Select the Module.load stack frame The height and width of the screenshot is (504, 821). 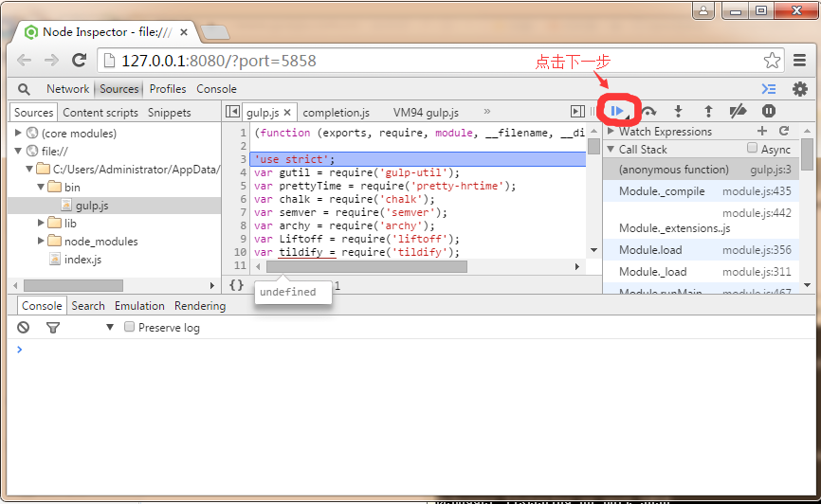[x=702, y=250]
